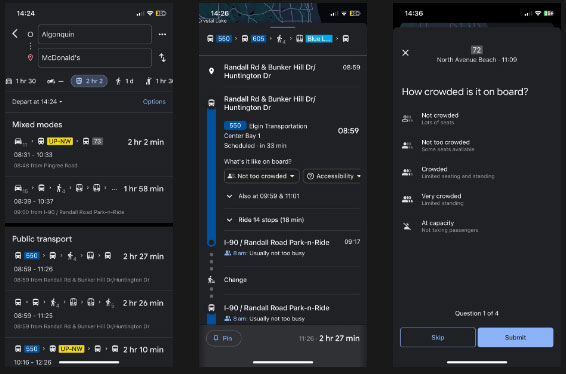Screen dimensions: 566x374
Task: Click the Pin button
Action: (x=223, y=338)
